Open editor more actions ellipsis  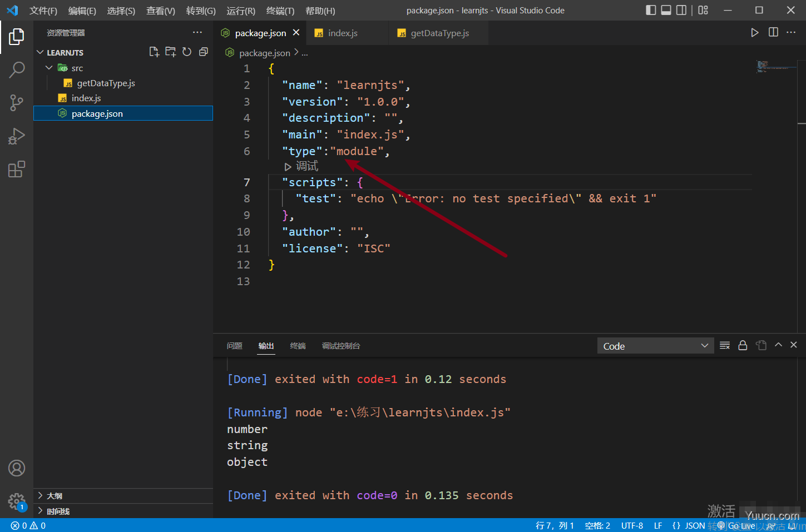[791, 33]
